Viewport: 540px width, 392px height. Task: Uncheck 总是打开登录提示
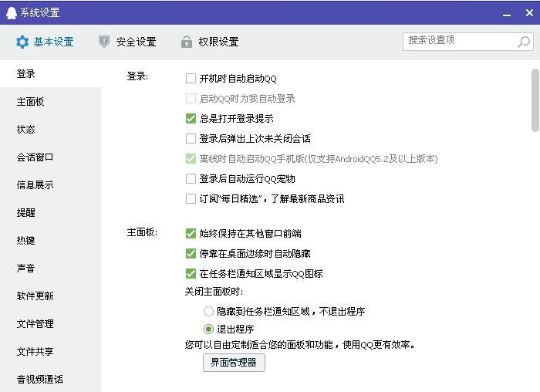coord(191,119)
